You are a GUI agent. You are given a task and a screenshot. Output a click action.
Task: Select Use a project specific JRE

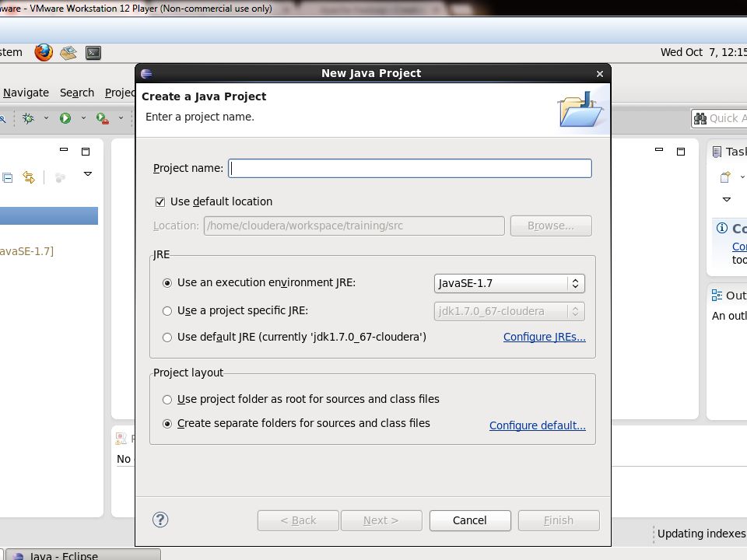(x=167, y=311)
